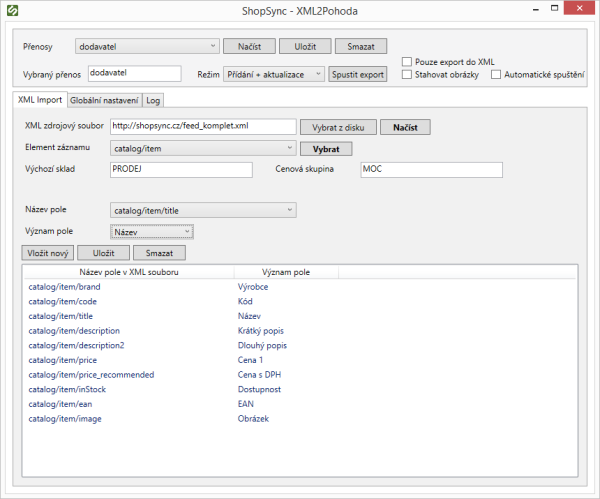The image size is (600, 499).
Task: Click the bold Načíst button beside XML source
Action: pos(411,127)
